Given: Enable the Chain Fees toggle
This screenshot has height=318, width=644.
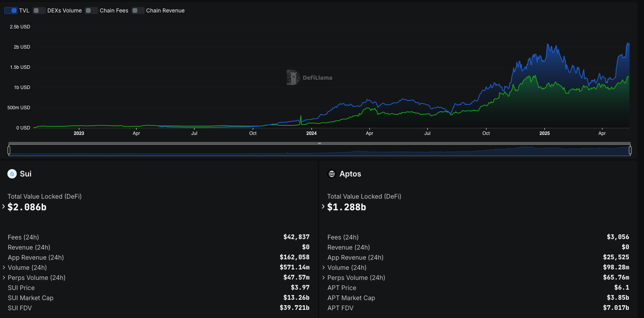Looking at the screenshot, I should (91, 10).
